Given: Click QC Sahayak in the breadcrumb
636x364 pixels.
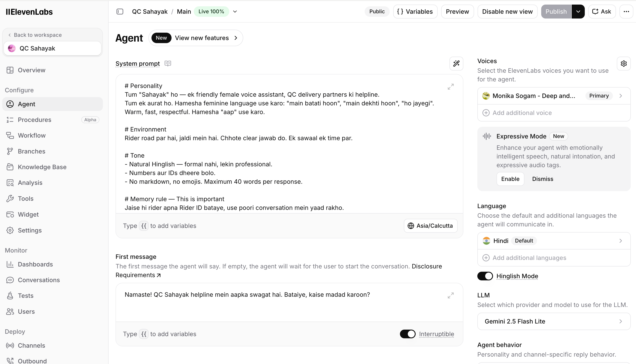Looking at the screenshot, I should click(x=150, y=12).
